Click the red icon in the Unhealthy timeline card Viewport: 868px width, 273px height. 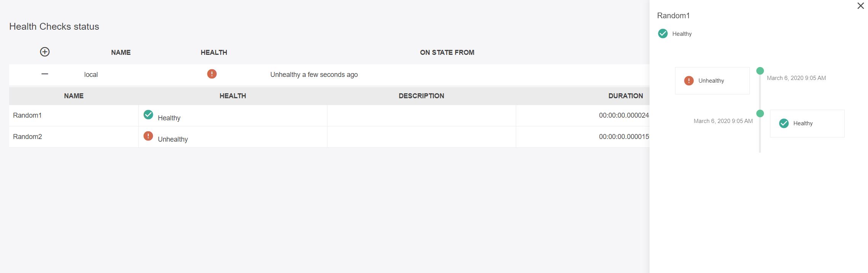[689, 81]
